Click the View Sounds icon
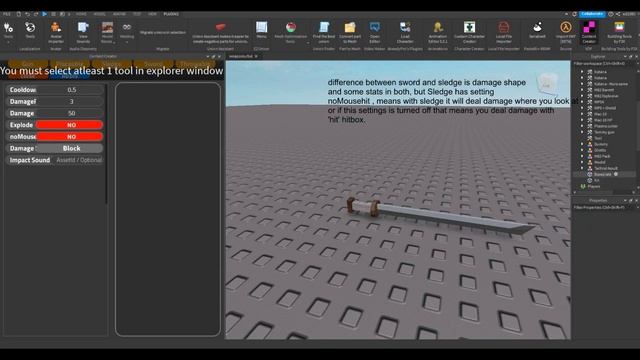This screenshot has height=360, width=640. click(83, 28)
